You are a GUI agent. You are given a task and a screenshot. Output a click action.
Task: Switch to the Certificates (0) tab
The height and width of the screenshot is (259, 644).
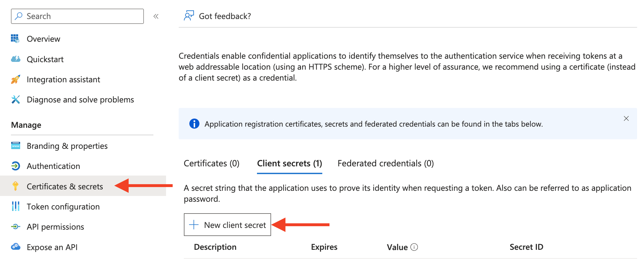pos(212,163)
